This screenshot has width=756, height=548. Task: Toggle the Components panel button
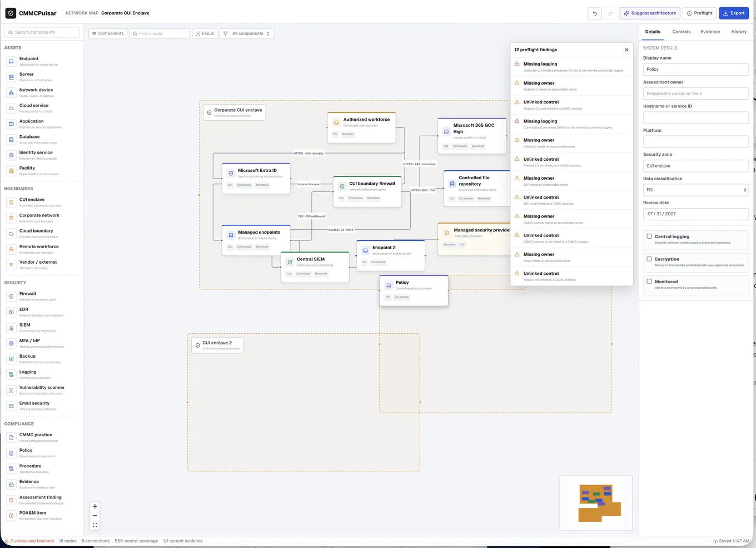tap(108, 33)
